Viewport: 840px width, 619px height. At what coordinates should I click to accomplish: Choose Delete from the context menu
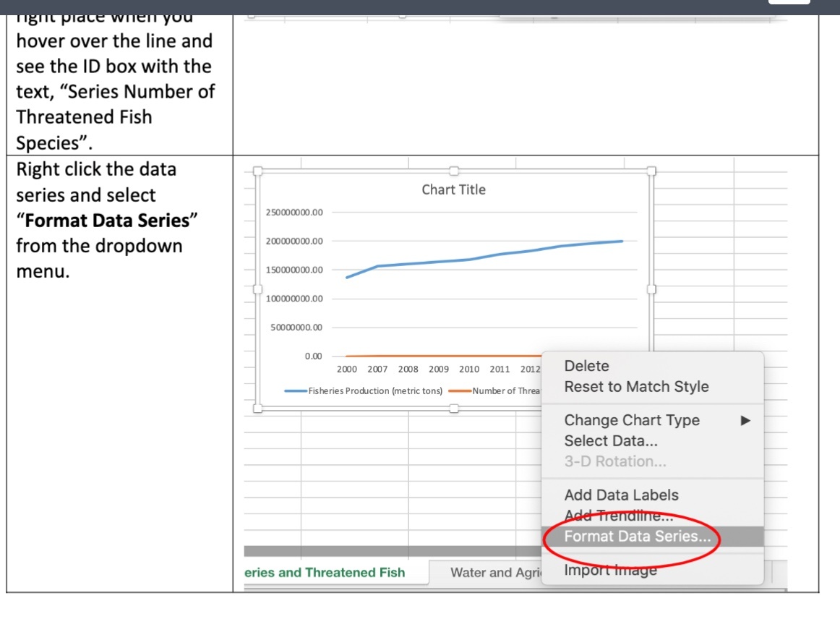point(586,366)
